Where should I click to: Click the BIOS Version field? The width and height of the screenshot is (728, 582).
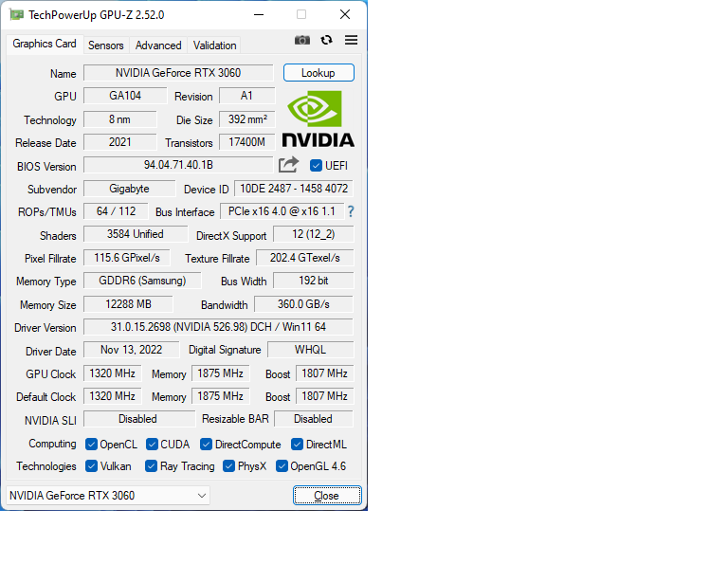[178, 166]
